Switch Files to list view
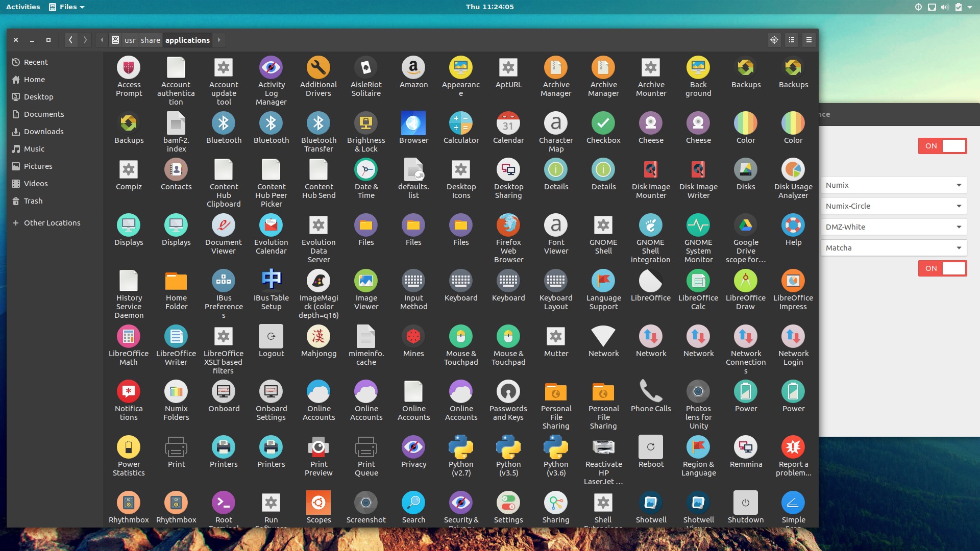This screenshot has width=980, height=551. point(791,40)
